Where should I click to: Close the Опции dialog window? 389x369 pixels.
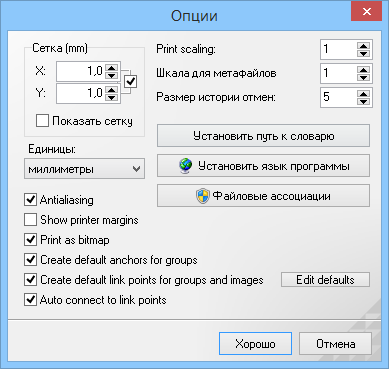pyautogui.click(x=366, y=12)
